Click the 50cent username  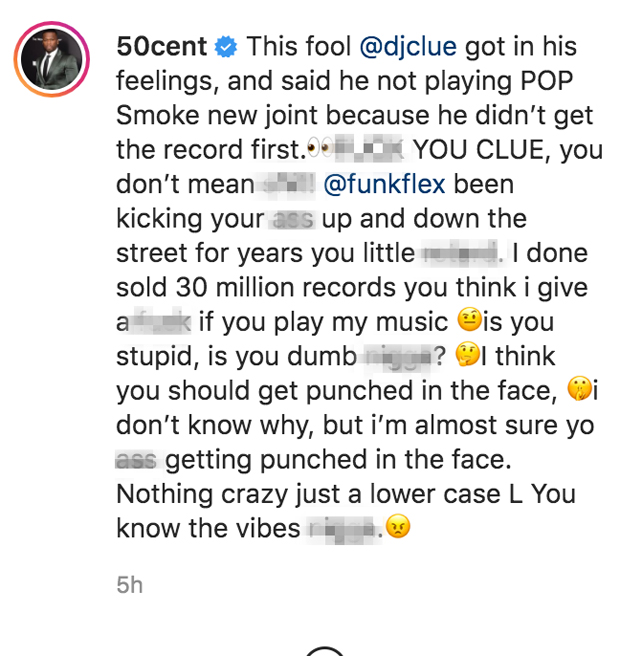161,47
